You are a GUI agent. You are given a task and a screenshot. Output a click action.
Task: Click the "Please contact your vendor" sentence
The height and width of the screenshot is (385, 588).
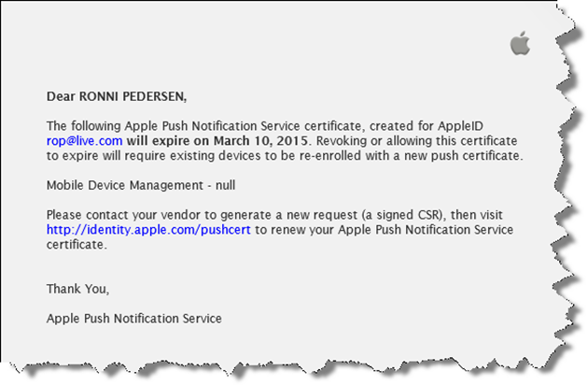(x=274, y=215)
